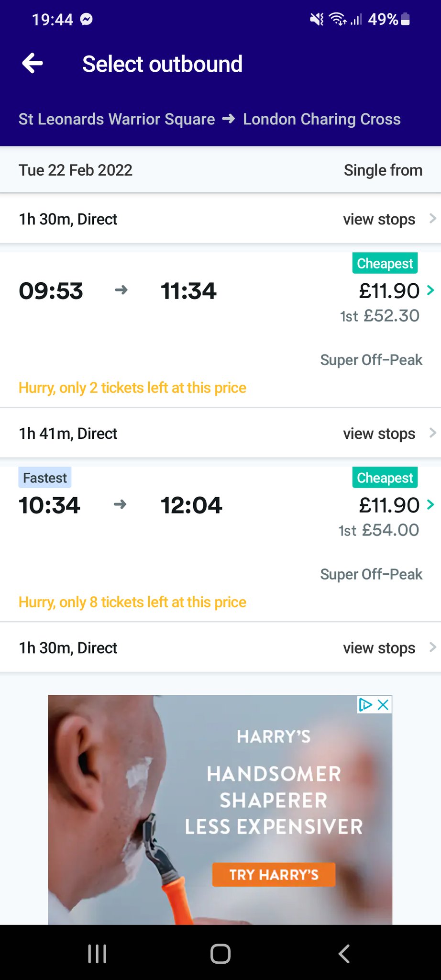Screen dimensions: 441x980
Task: Choose 1st class £52.30 fare
Action: (380, 316)
